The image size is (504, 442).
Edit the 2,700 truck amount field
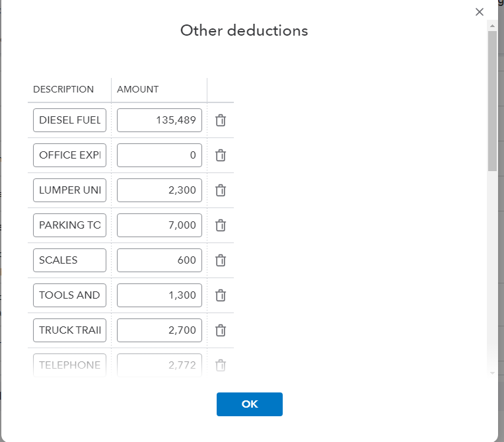click(x=159, y=330)
